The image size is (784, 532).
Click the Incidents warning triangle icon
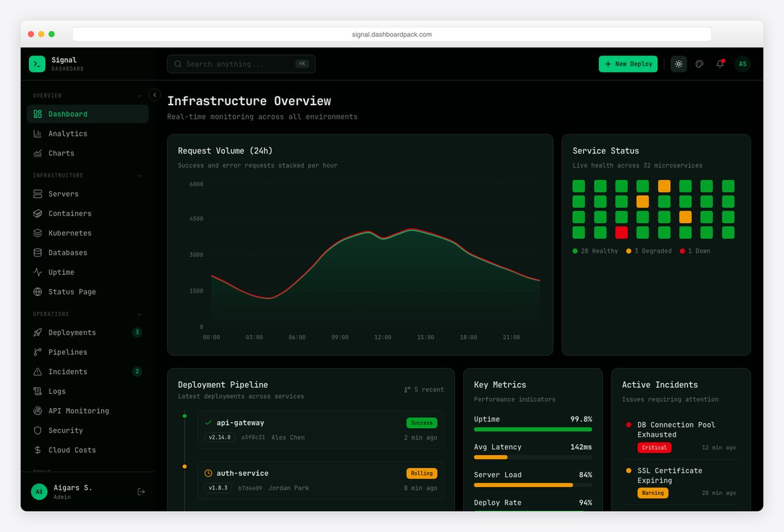(37, 371)
